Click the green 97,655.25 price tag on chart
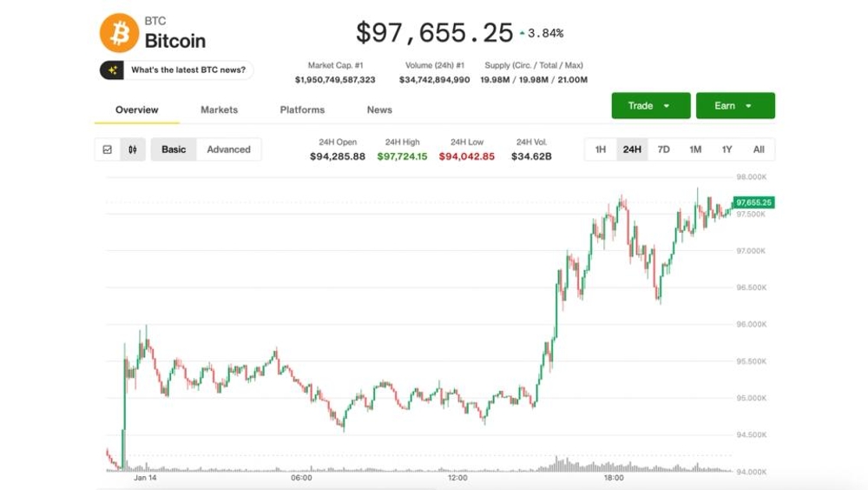 (x=753, y=202)
